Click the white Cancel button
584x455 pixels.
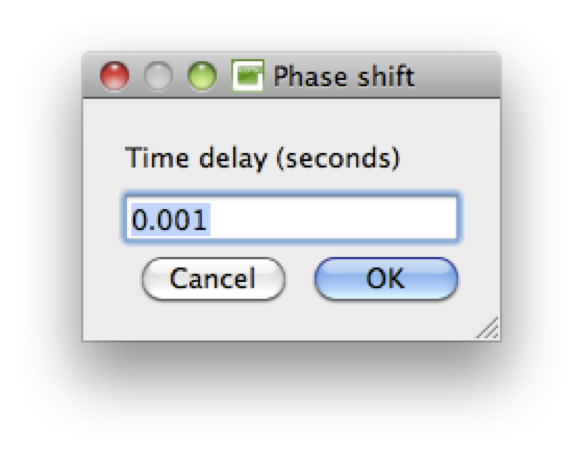click(x=213, y=279)
